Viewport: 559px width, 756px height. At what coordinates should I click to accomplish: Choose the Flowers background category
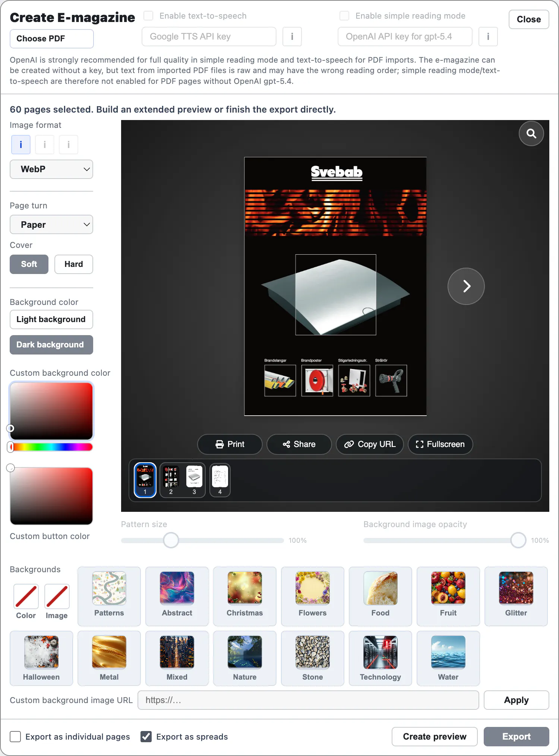coord(313,596)
